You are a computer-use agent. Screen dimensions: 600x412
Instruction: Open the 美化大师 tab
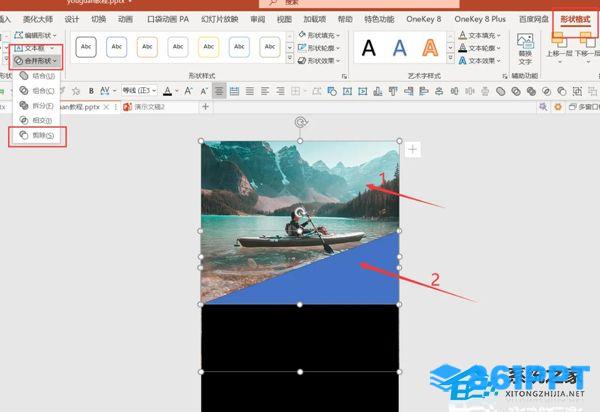[x=38, y=19]
